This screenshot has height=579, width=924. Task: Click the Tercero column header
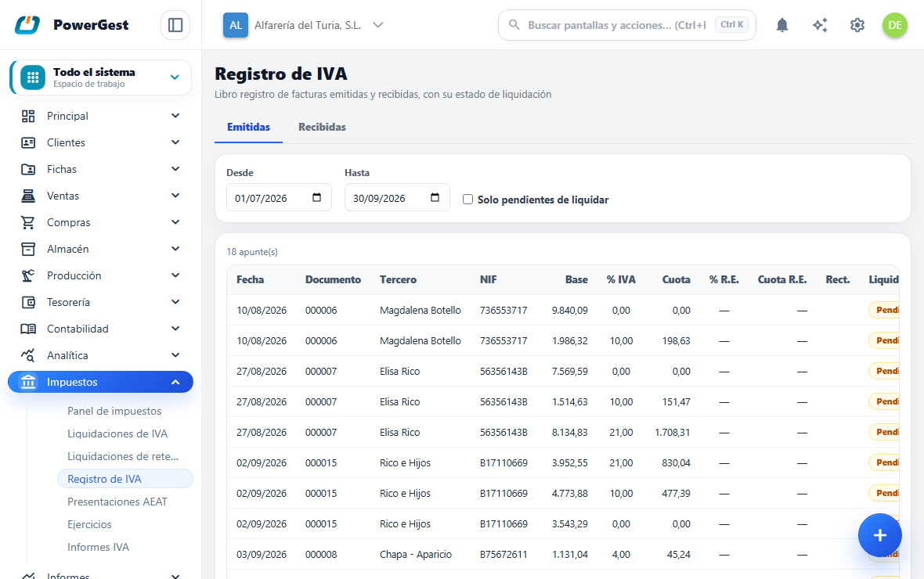398,280
